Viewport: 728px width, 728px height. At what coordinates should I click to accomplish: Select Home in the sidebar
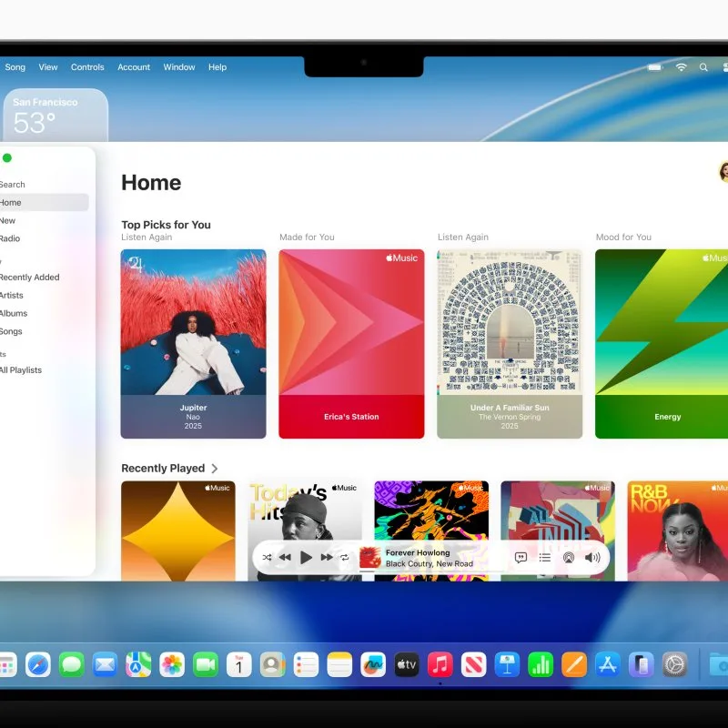[x=44, y=202]
